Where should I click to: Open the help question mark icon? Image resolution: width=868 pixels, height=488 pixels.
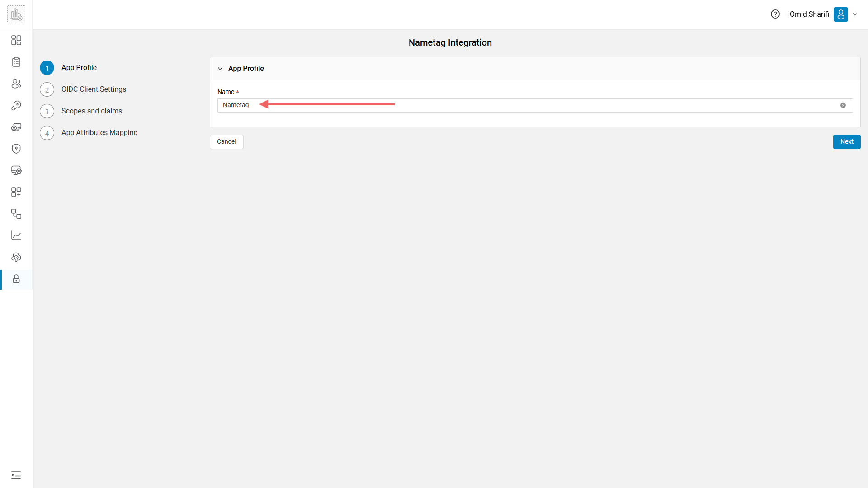click(x=775, y=14)
